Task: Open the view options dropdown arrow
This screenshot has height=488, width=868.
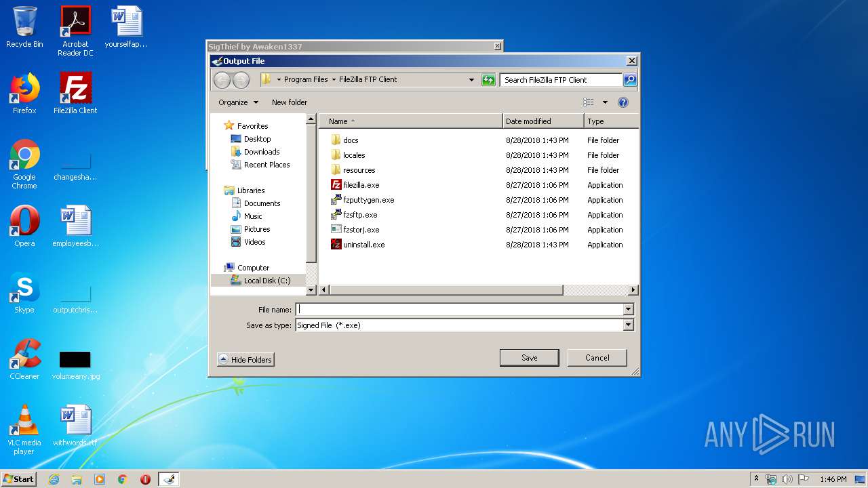Action: click(x=605, y=102)
